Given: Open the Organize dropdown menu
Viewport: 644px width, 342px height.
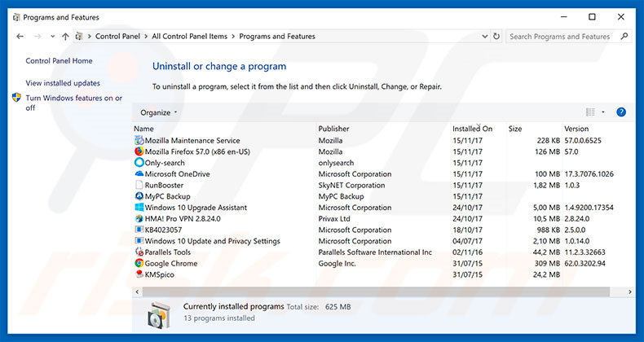Looking at the screenshot, I should point(158,112).
